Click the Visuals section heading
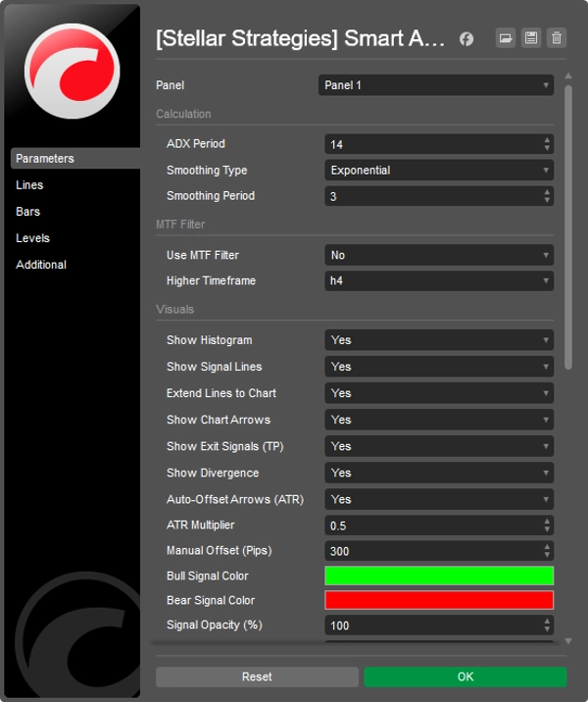The image size is (588, 702). pyautogui.click(x=175, y=310)
